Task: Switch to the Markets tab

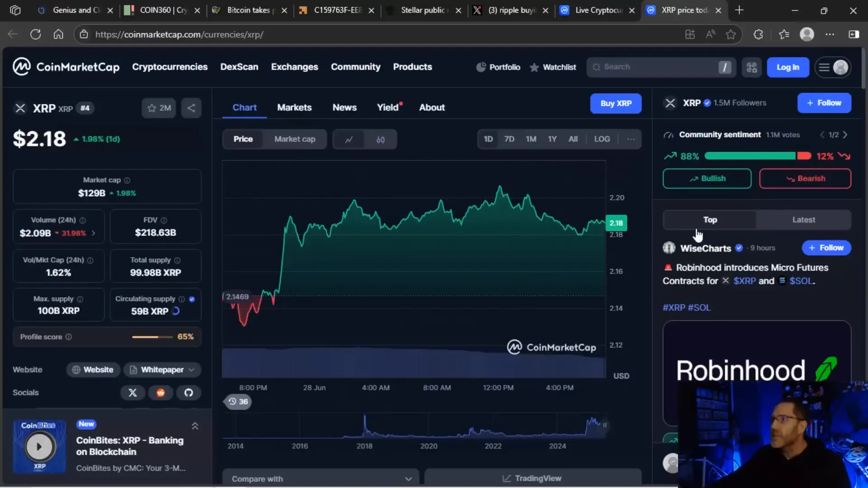Action: coord(294,108)
